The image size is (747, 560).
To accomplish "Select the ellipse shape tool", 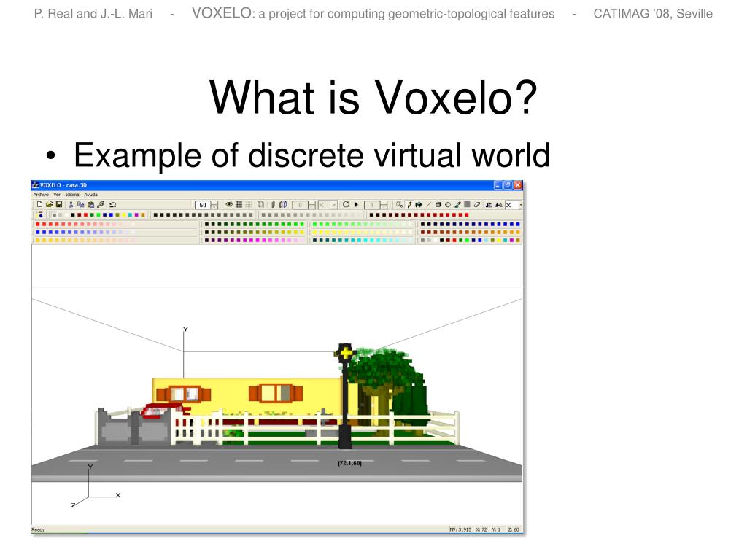I will 448,205.
